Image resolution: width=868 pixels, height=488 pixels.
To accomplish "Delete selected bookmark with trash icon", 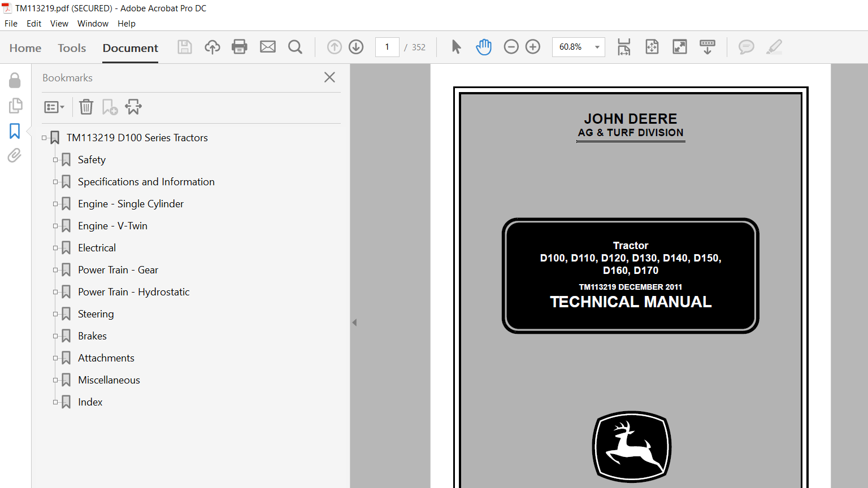I will pos(86,107).
